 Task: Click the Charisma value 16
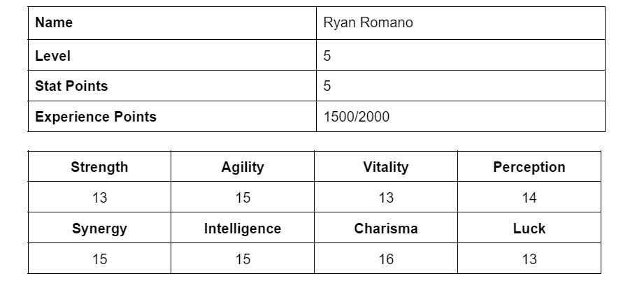click(x=386, y=259)
